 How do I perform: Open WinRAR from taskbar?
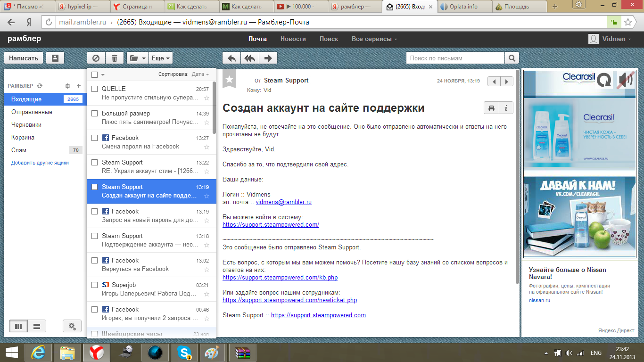pyautogui.click(x=242, y=352)
